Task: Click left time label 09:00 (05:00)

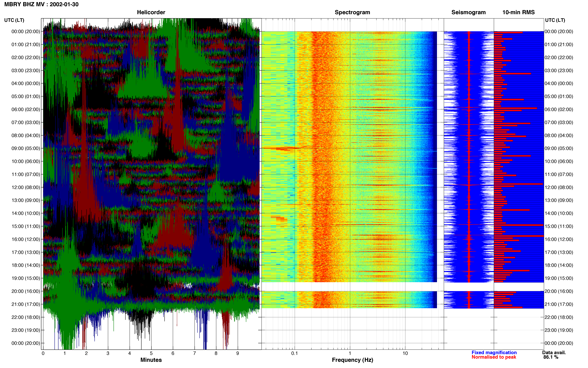Action: 26,148
